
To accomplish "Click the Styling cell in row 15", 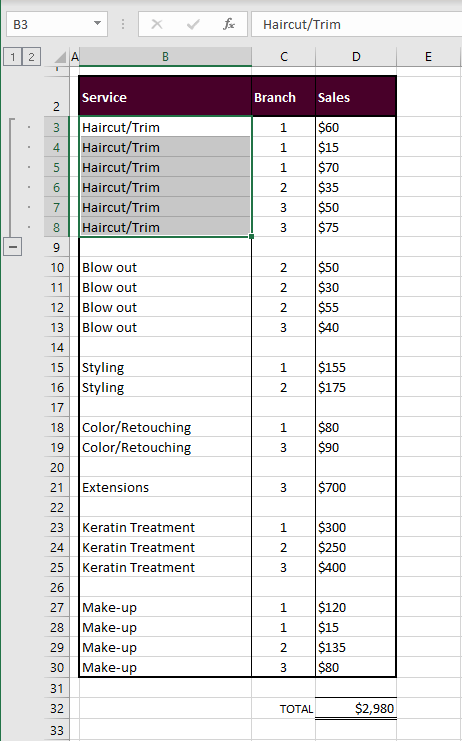I will (165, 367).
